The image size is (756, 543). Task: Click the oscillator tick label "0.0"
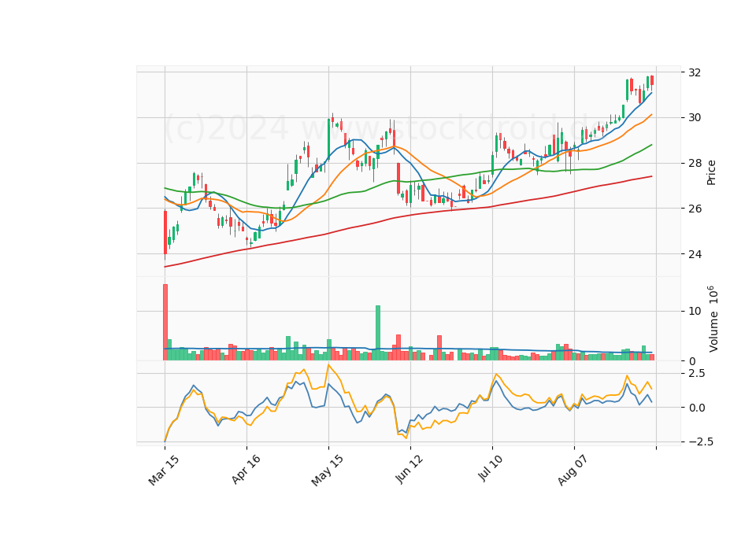[697, 408]
